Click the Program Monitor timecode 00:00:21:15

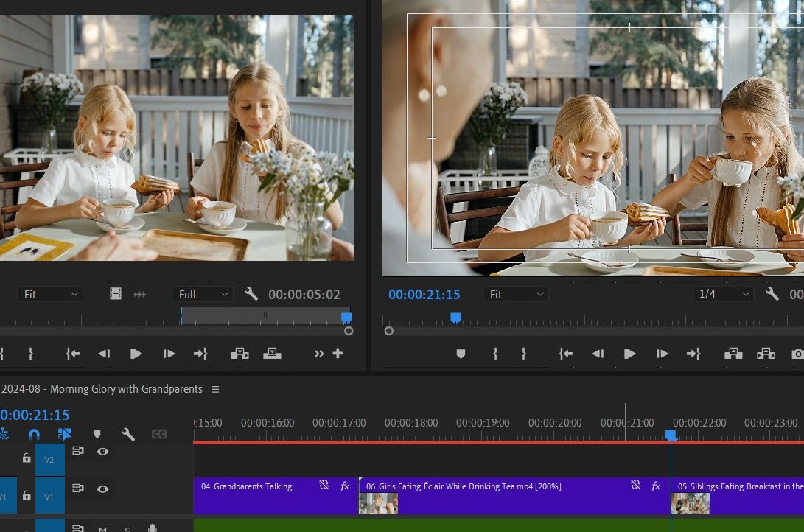pyautogui.click(x=424, y=295)
